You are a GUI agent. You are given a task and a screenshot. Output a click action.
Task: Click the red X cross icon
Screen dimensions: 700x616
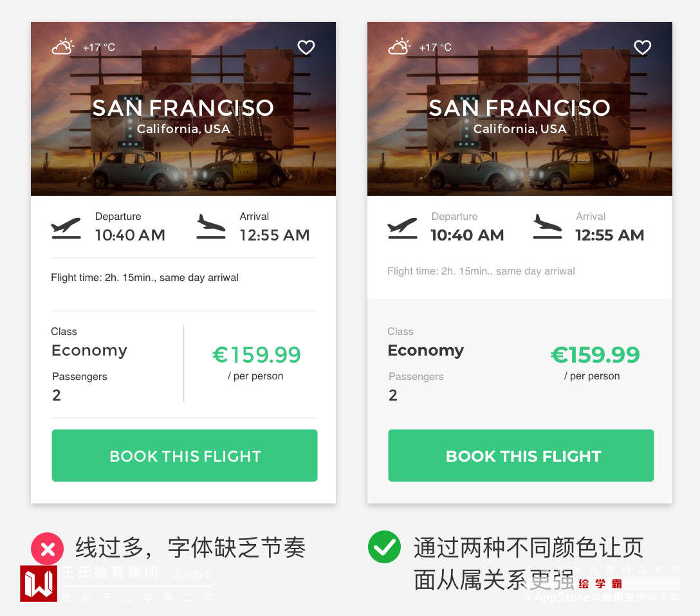coord(48,549)
